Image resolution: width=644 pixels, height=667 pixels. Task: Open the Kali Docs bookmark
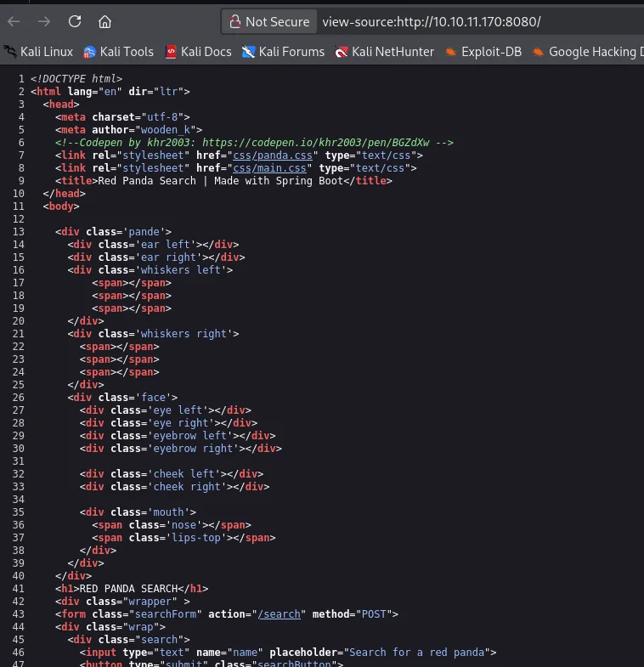tap(198, 52)
